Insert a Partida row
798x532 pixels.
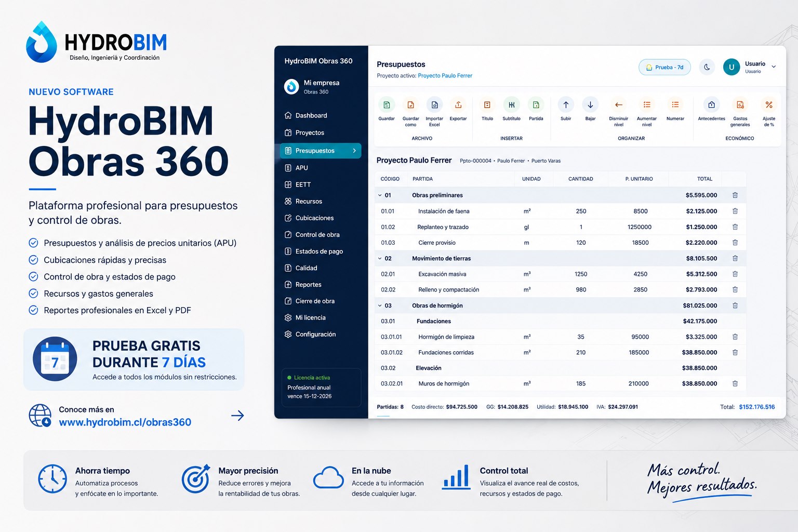pyautogui.click(x=536, y=105)
